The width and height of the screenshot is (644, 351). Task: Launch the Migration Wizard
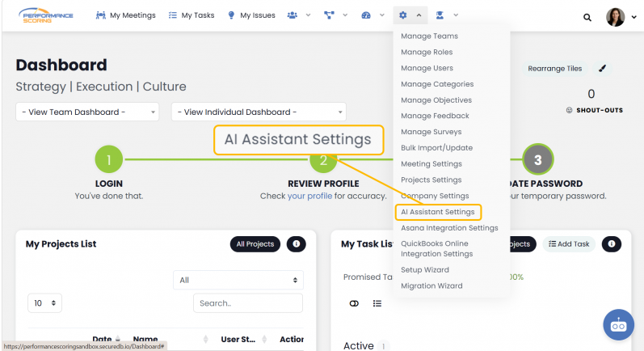431,286
